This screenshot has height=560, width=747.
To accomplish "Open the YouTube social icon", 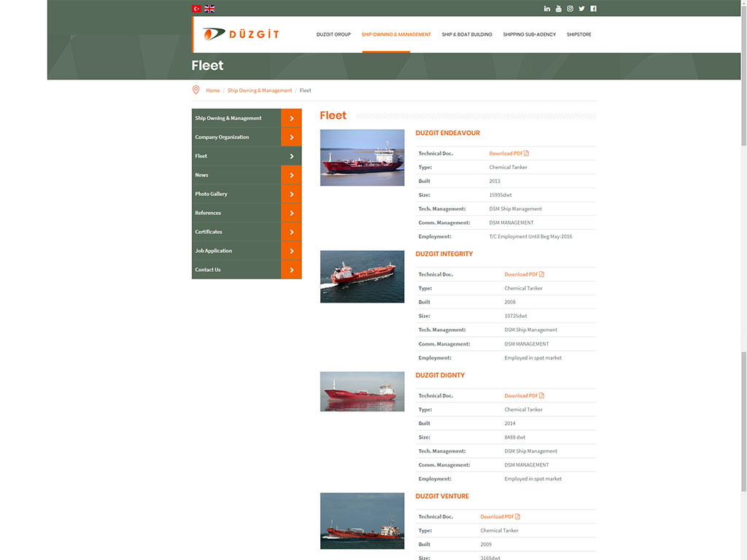I will (558, 9).
